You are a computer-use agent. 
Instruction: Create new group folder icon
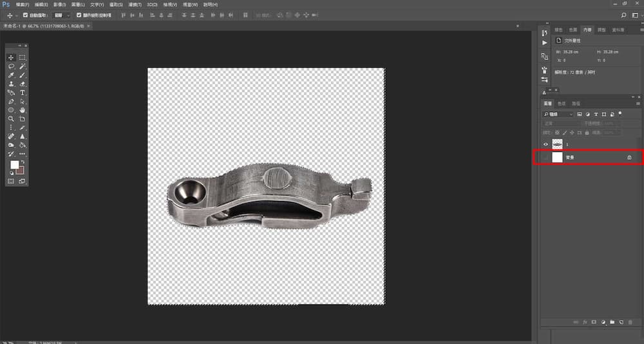pyautogui.click(x=612, y=323)
